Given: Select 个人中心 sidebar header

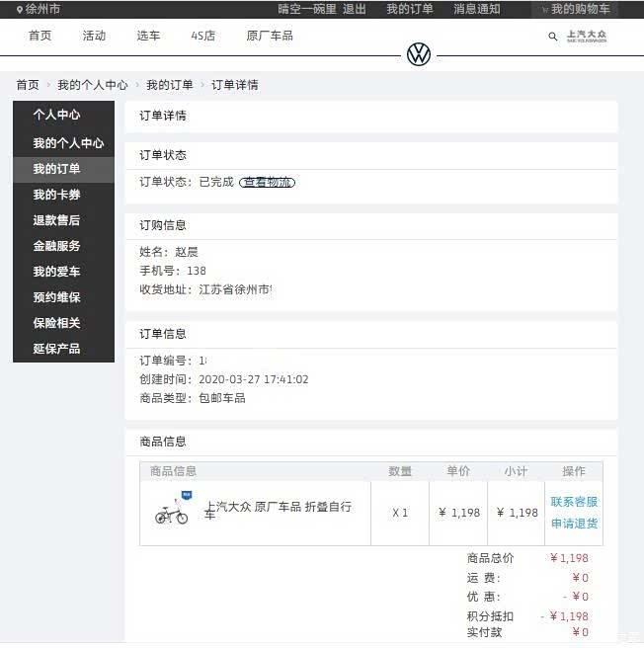Looking at the screenshot, I should tap(56, 115).
